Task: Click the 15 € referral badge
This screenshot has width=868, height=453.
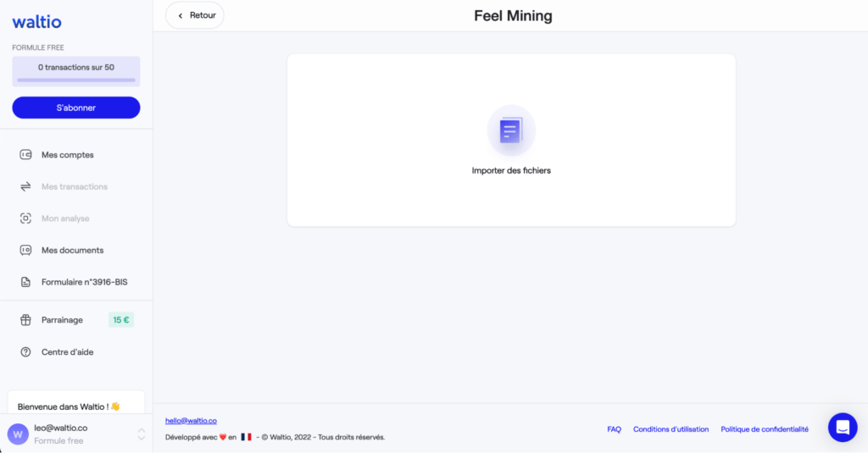Action: click(120, 320)
